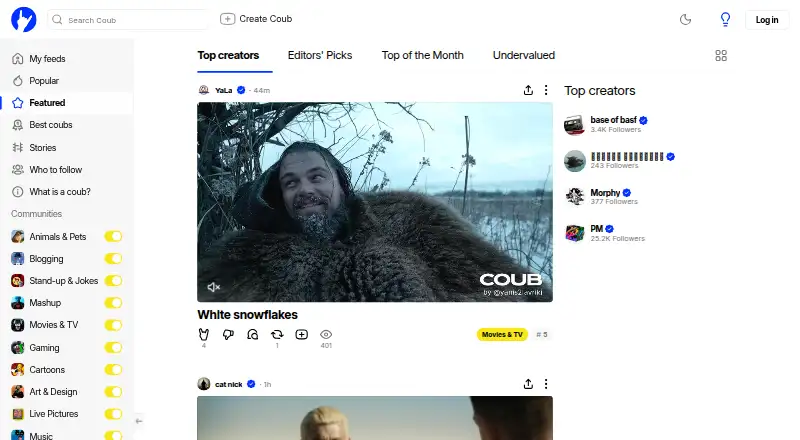The height and width of the screenshot is (440, 800).
Task: Open cat nick's video thumbnail
Action: [375, 418]
